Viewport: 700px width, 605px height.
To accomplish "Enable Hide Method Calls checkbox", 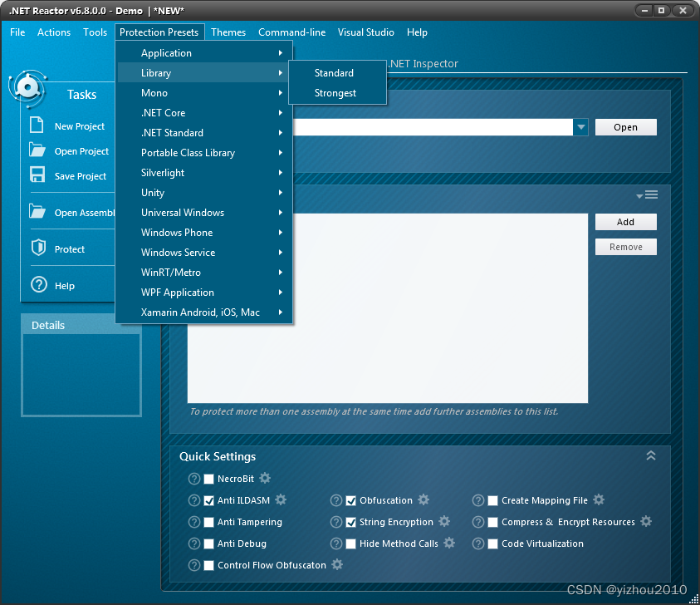I will (351, 544).
